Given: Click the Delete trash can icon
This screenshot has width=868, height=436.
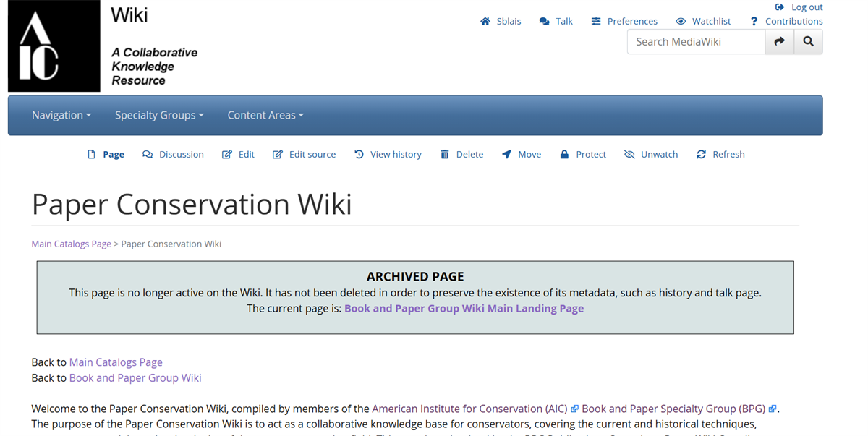Looking at the screenshot, I should pyautogui.click(x=445, y=154).
